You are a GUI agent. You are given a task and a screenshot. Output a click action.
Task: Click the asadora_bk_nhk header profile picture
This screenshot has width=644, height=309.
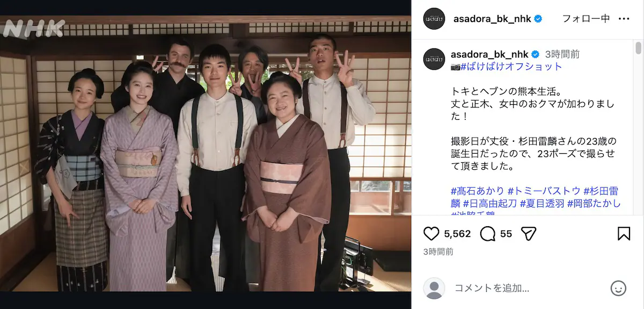(x=434, y=19)
